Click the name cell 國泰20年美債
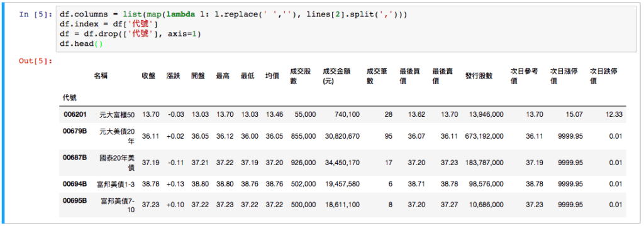The image size is (644, 226). (116, 163)
